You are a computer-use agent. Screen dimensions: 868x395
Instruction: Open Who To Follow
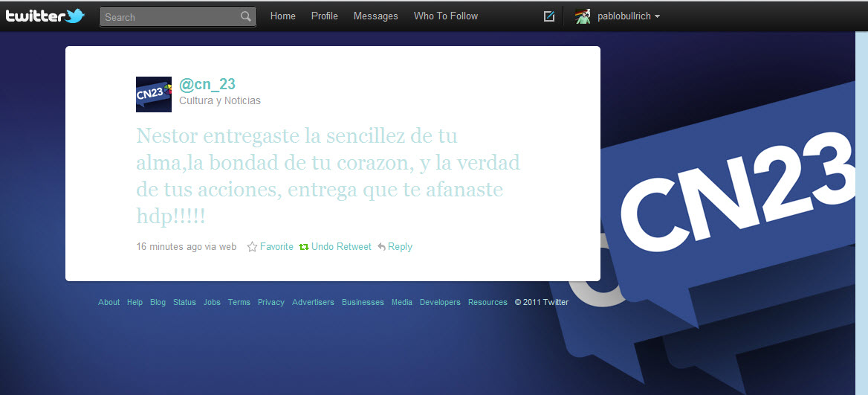tap(446, 16)
